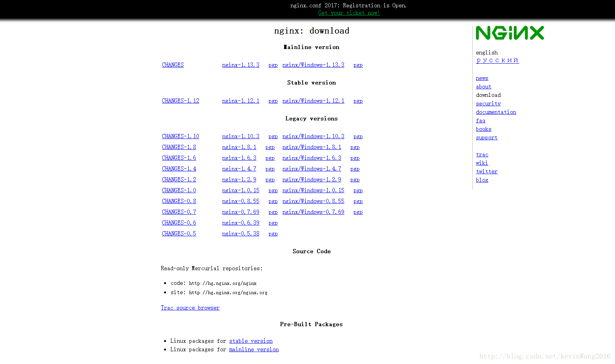Open the books page
This screenshot has height=364, width=615.
tap(483, 129)
